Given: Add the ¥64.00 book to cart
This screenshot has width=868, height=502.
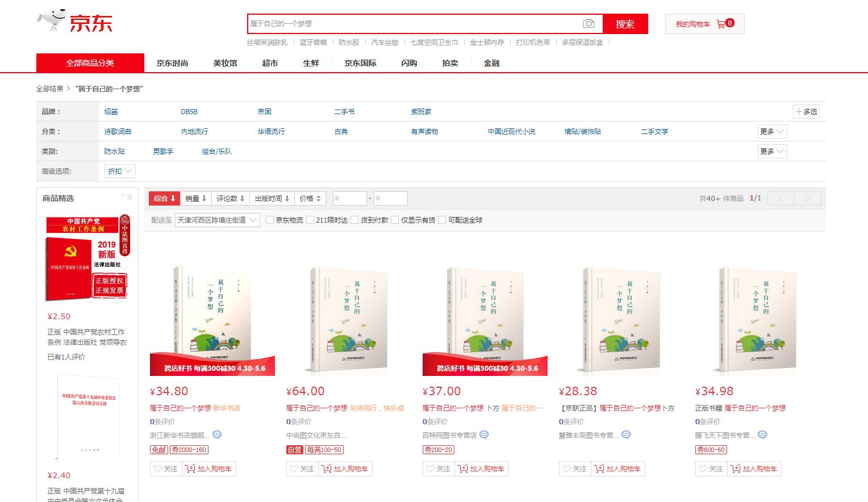Looking at the screenshot, I should (x=345, y=469).
